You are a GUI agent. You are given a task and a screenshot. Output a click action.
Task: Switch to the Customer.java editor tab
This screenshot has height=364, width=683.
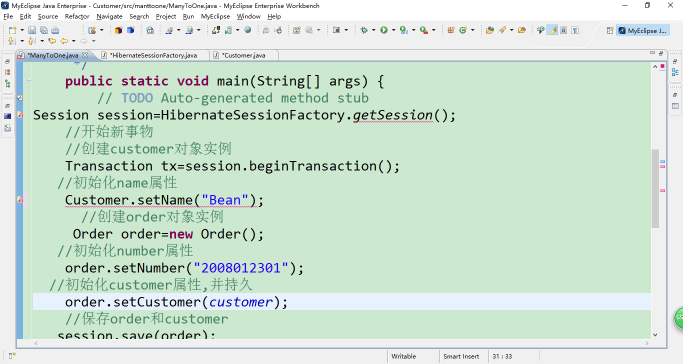[243, 55]
